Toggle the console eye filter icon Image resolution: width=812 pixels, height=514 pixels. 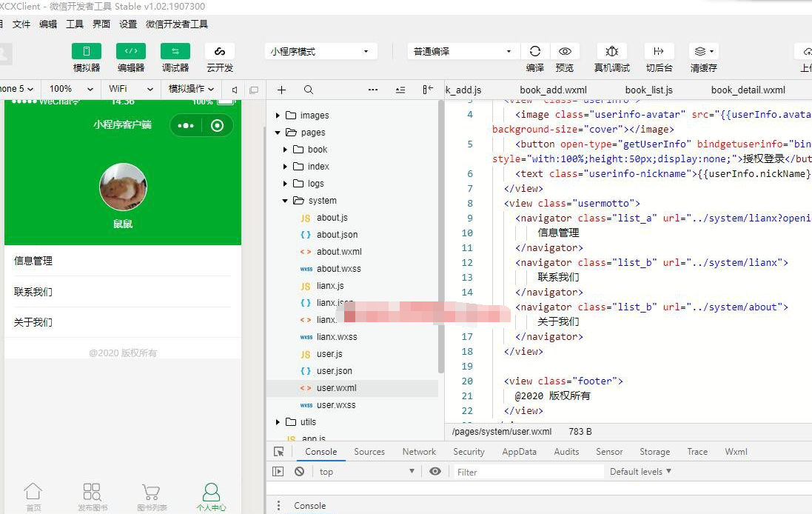pyautogui.click(x=435, y=472)
